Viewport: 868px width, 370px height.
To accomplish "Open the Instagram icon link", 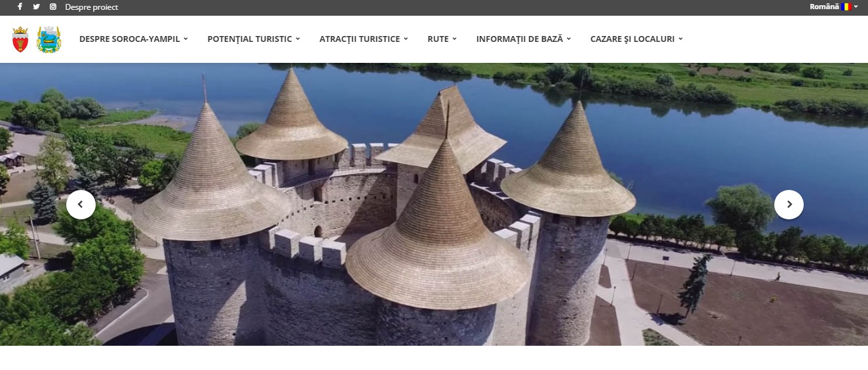I will pos(53,7).
